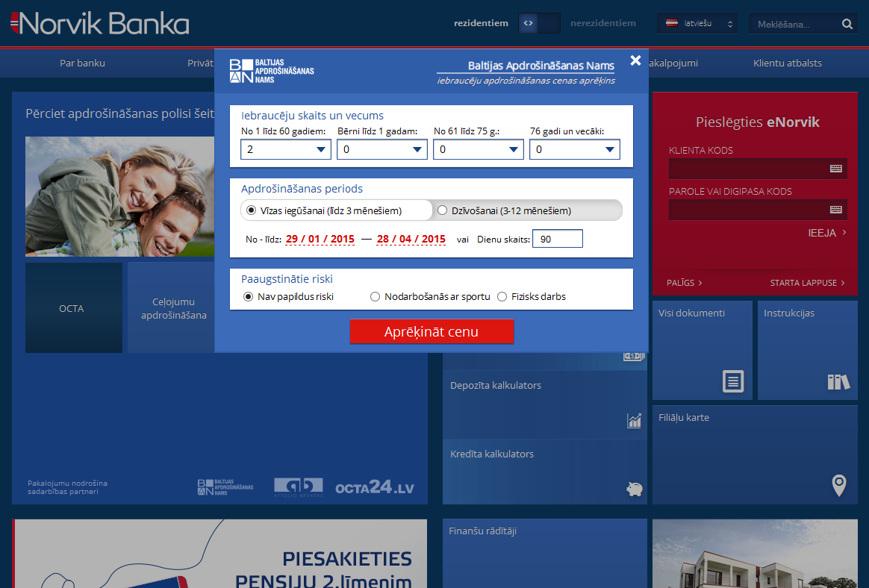Open virtual keyboard for Parole field
This screenshot has width=869, height=588.
pyautogui.click(x=835, y=210)
